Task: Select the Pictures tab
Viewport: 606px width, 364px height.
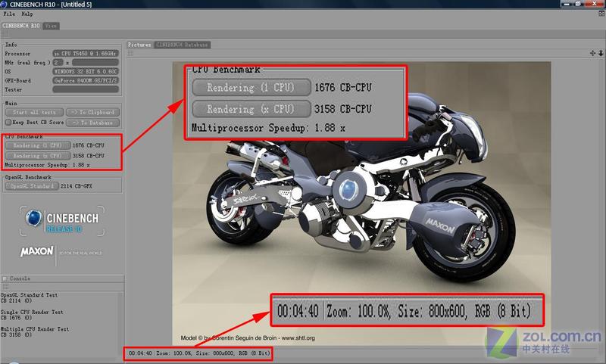Action: pos(139,45)
